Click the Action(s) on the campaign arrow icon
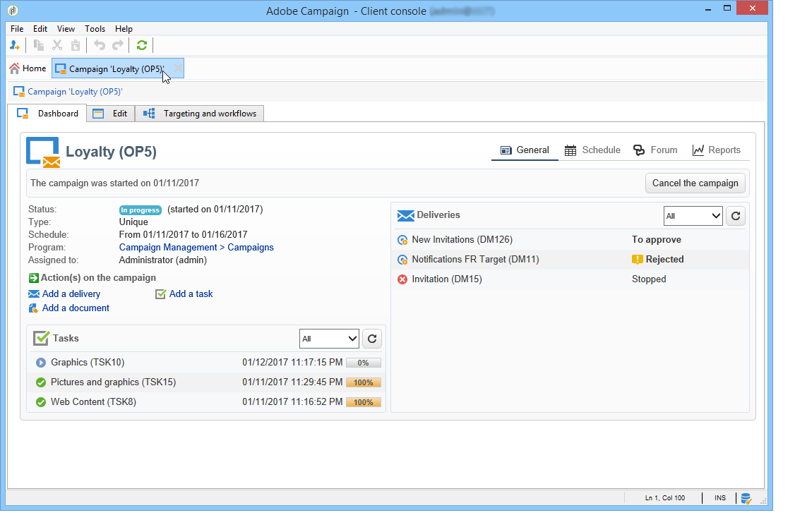The width and height of the screenshot is (795, 532). point(33,278)
